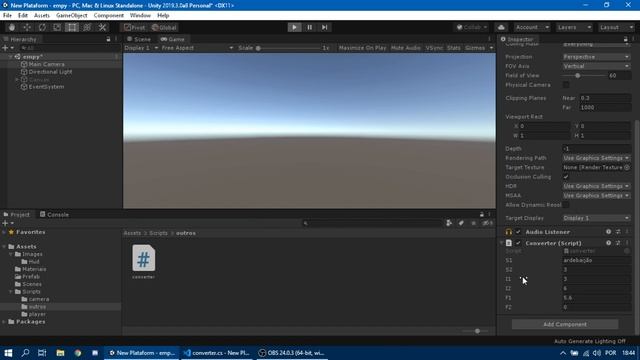Screen dimensions: 640x360
Task: Toggle VSync in Game view
Action: (x=434, y=48)
